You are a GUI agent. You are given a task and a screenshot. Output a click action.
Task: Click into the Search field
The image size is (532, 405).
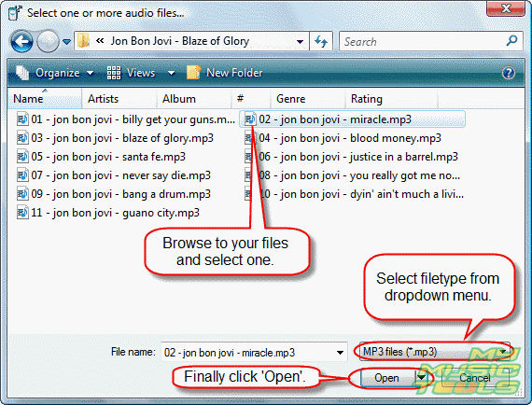pos(421,41)
